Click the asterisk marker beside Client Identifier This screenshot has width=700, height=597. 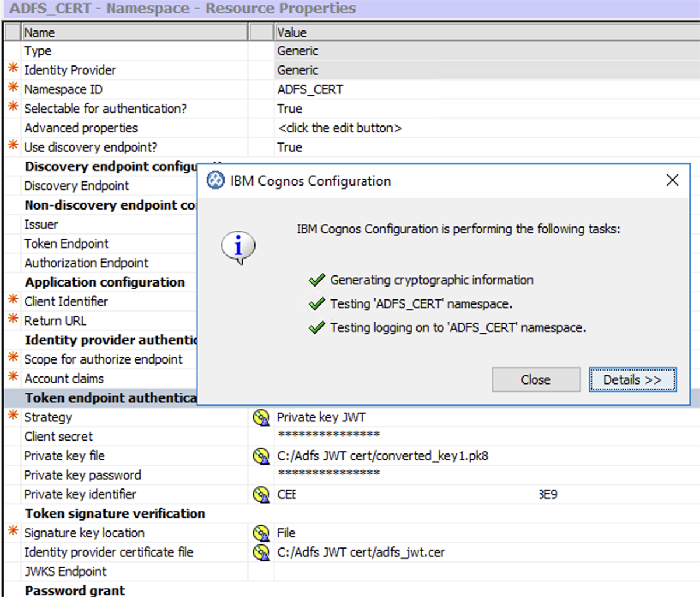pos(13,301)
